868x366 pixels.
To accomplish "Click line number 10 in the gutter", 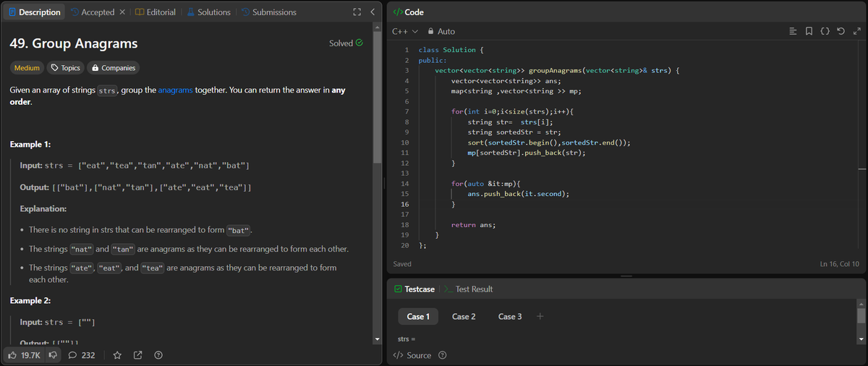I will coord(404,142).
